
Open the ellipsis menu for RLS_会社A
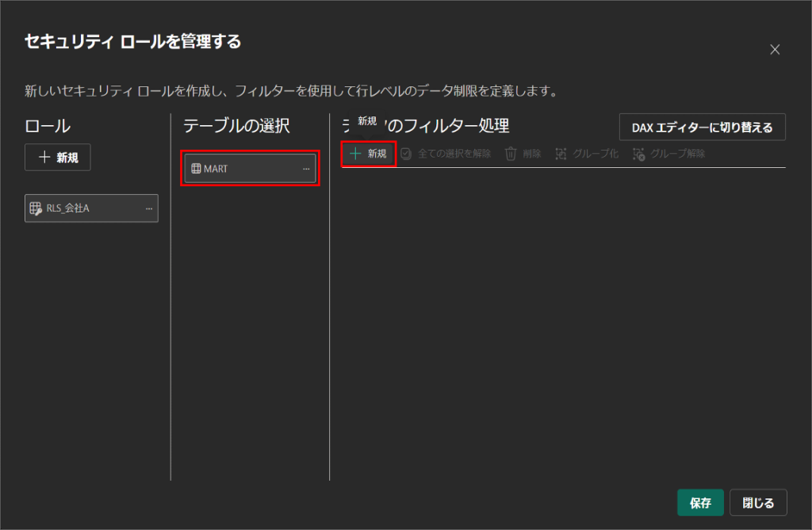point(148,208)
